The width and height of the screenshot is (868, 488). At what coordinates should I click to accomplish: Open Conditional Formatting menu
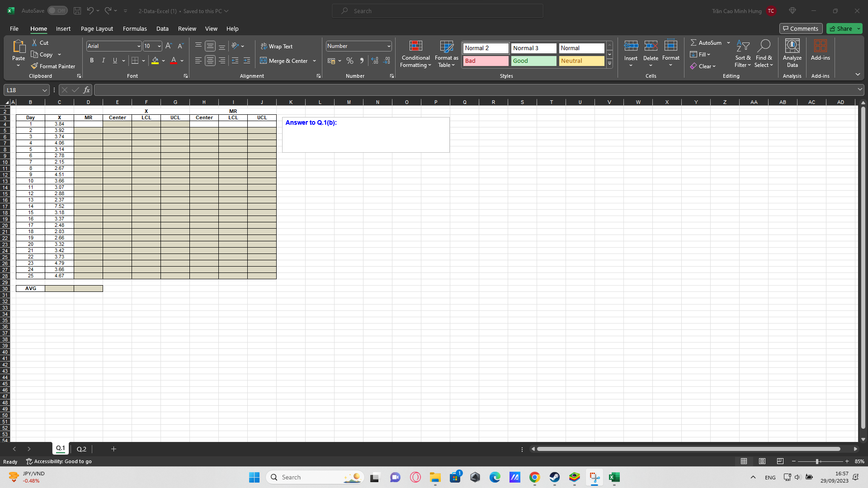coord(415,54)
